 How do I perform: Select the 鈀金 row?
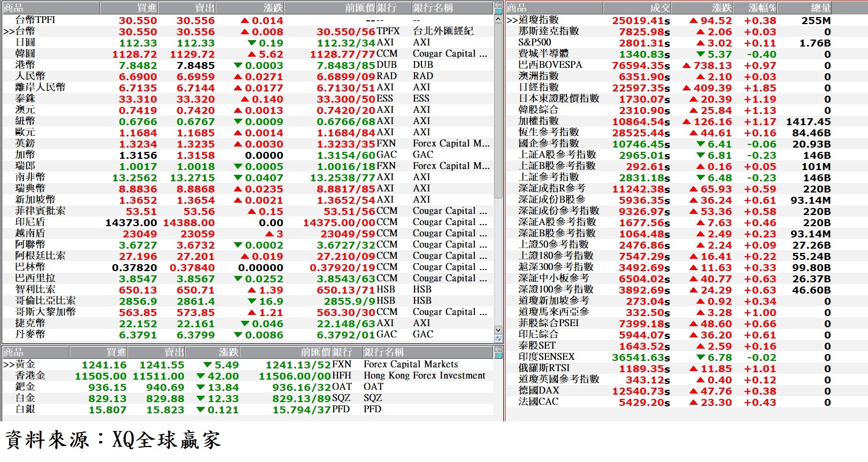coord(247,387)
